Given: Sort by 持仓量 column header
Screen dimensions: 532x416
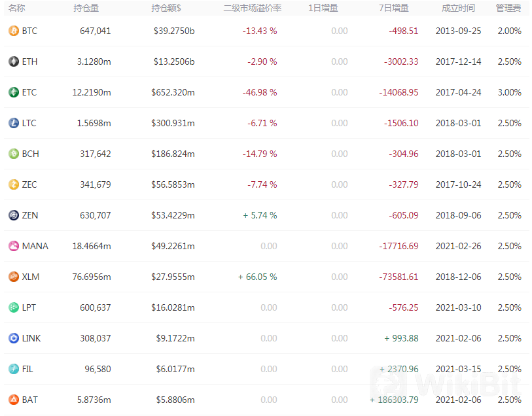Looking at the screenshot, I should [x=86, y=8].
